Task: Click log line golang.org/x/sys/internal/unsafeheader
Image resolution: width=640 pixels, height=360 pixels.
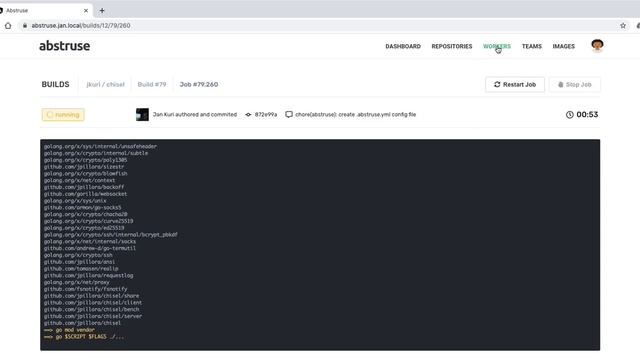Action: (100, 146)
